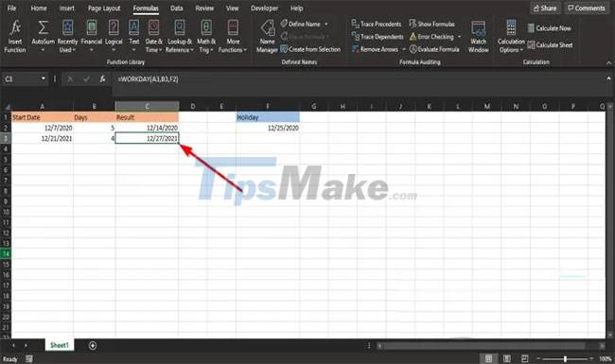Click the Comments button
This screenshot has height=364, width=615.
587,8
